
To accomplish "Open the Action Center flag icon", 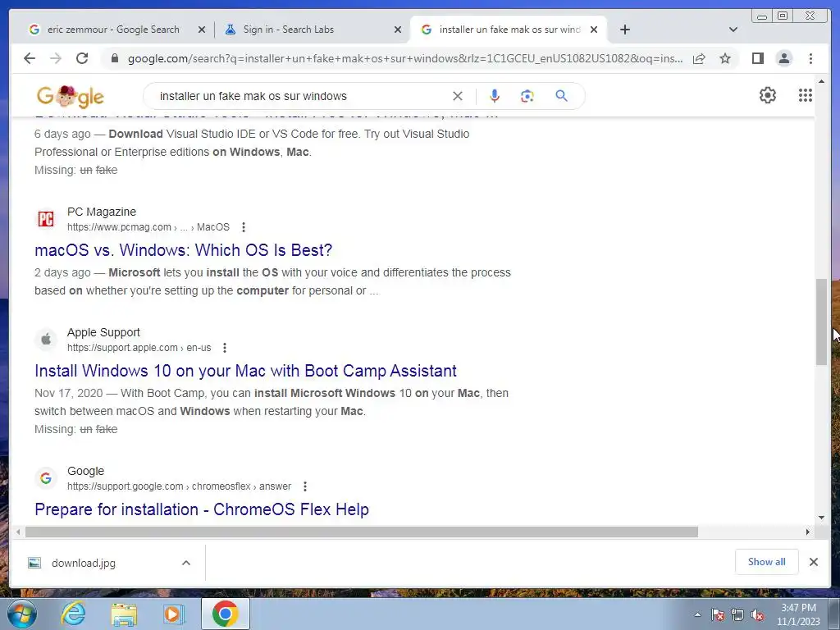I will [x=717, y=615].
